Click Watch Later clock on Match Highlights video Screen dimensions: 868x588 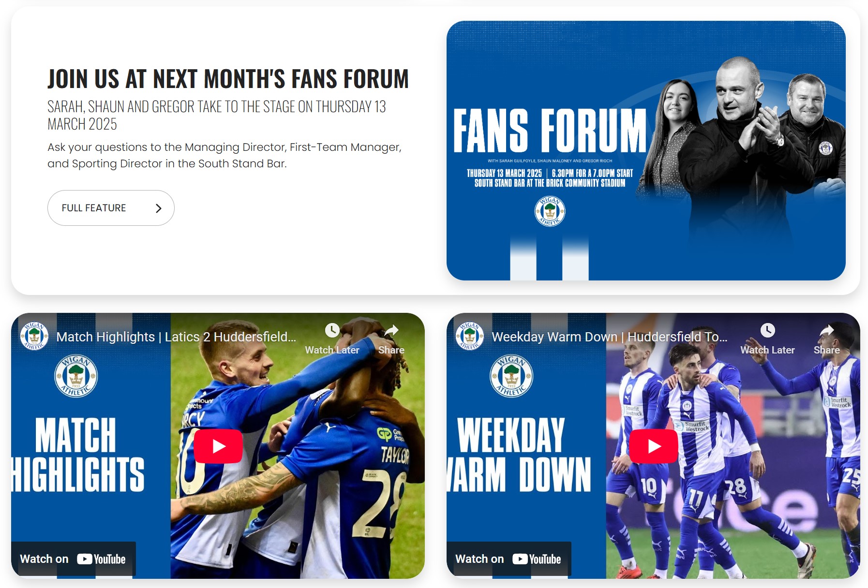pyautogui.click(x=332, y=331)
